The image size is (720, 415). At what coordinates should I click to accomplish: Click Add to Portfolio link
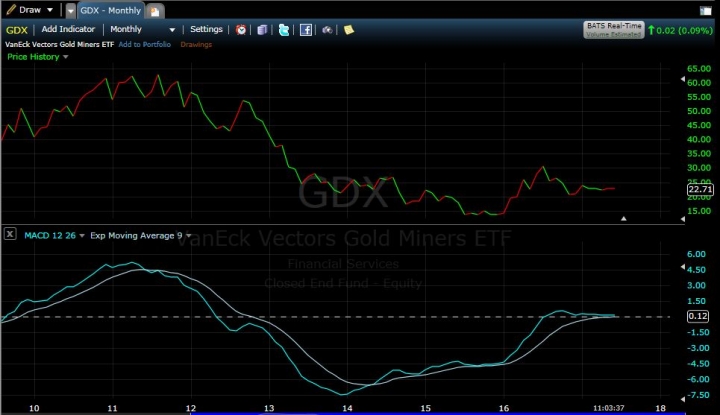(145, 45)
